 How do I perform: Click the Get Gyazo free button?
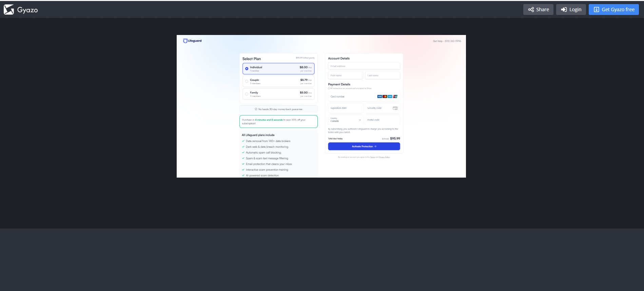tap(613, 10)
